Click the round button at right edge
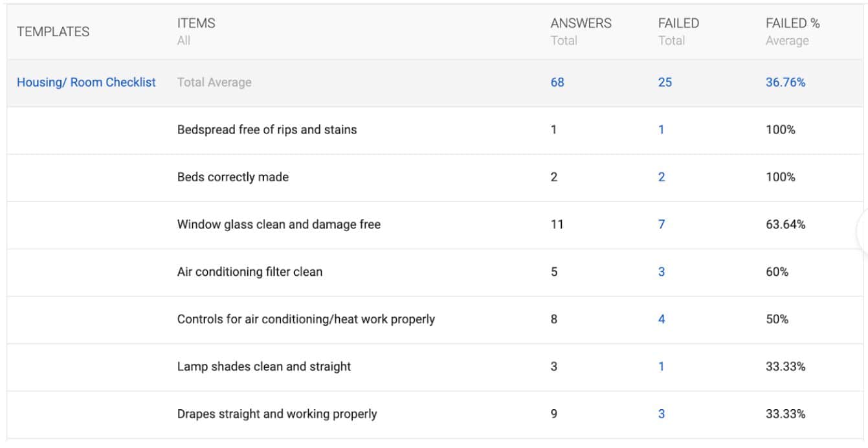This screenshot has width=868, height=448. (864, 231)
